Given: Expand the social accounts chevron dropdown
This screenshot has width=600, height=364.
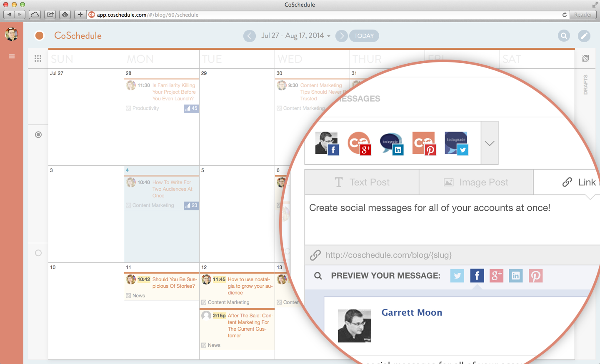Looking at the screenshot, I should pyautogui.click(x=490, y=143).
